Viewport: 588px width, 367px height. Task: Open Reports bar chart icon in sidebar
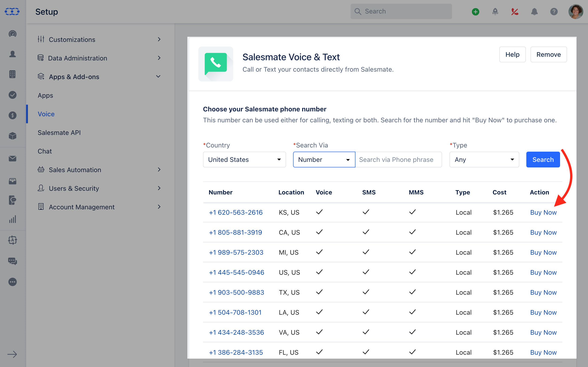(x=12, y=219)
